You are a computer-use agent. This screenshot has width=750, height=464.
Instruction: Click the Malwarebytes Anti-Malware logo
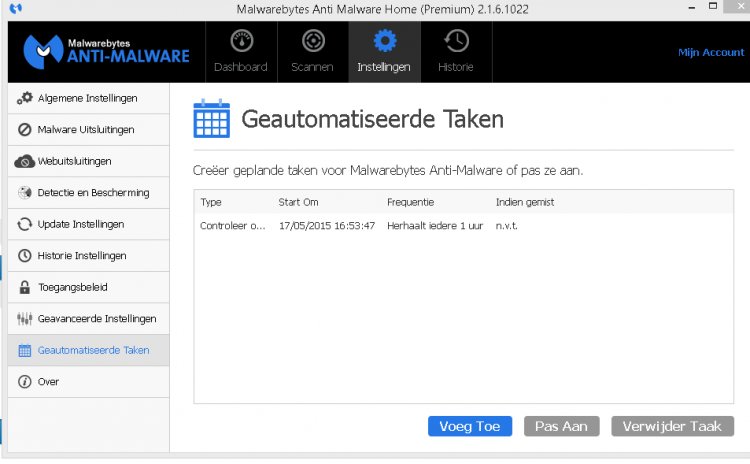(x=106, y=51)
